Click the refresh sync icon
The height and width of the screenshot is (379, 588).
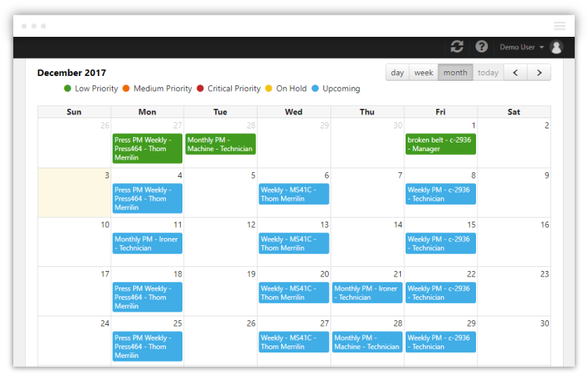(456, 47)
